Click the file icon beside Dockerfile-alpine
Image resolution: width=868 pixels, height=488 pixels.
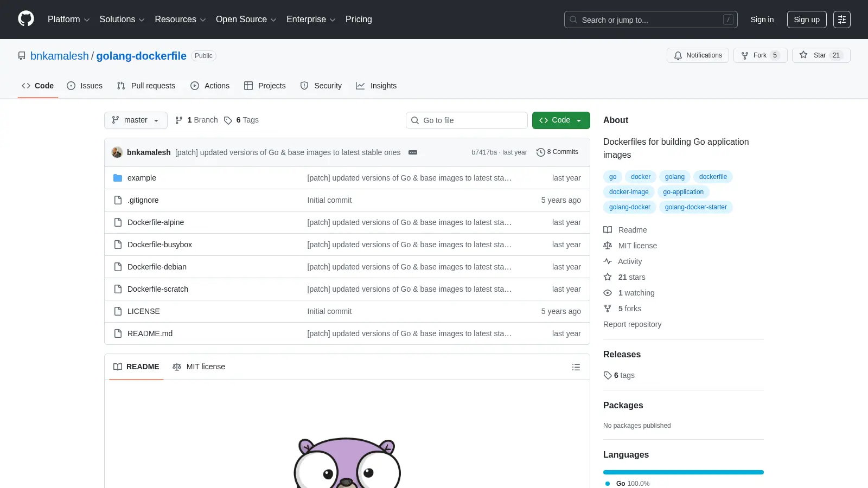[118, 222]
